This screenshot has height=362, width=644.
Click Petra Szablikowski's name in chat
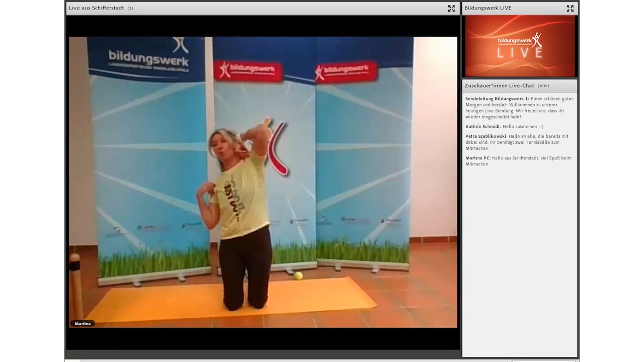coord(486,136)
